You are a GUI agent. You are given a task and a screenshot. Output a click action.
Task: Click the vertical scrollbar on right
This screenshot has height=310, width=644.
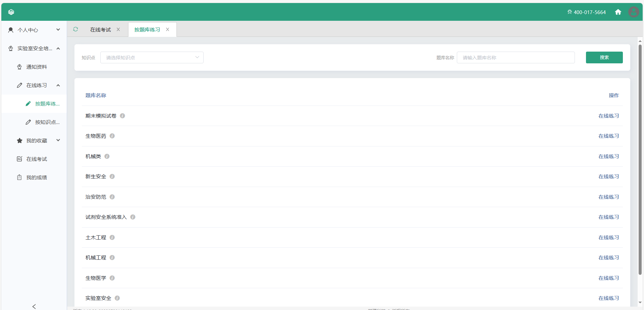point(640,161)
